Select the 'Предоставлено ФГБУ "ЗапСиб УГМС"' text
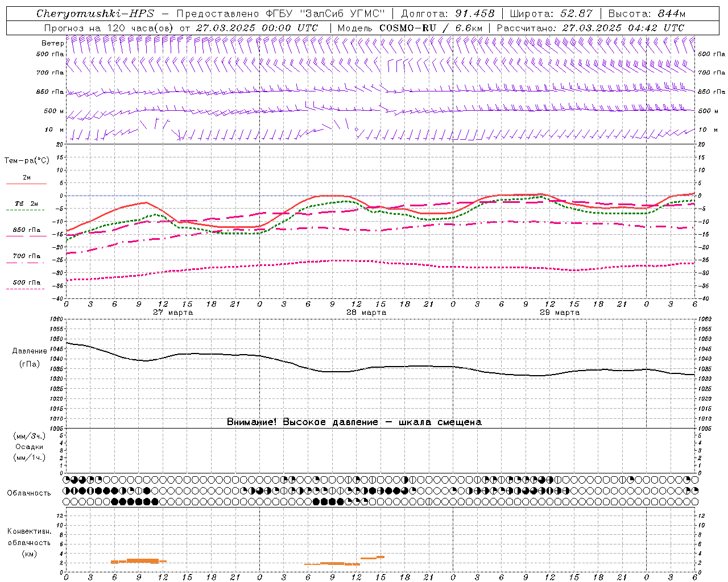Image resolution: width=728 pixels, height=582 pixels. click(x=280, y=14)
